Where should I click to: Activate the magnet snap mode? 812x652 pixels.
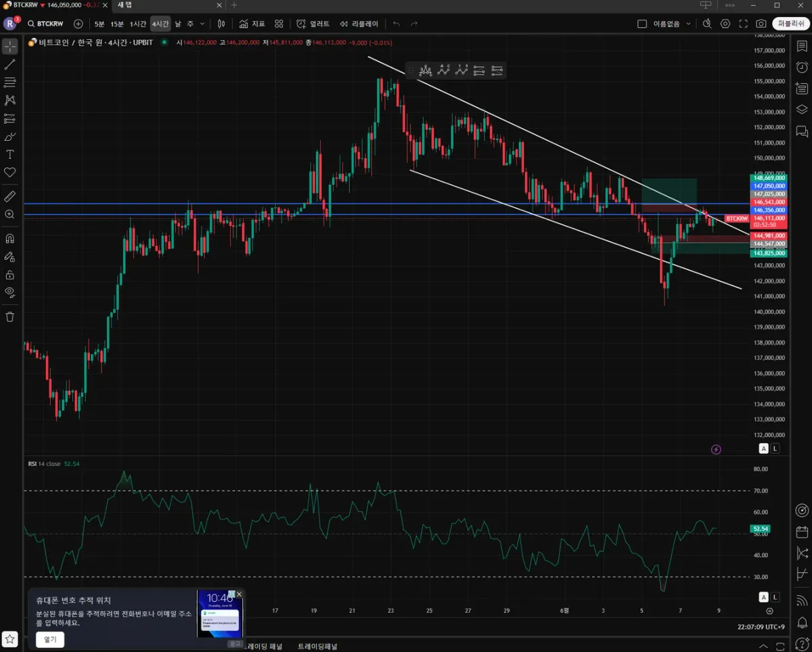click(10, 238)
